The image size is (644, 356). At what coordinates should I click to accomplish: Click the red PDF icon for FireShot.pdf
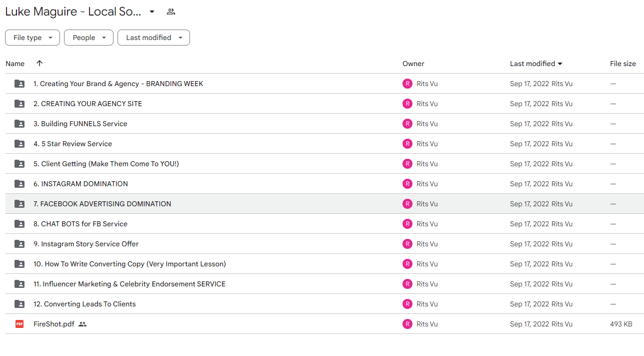pos(19,324)
